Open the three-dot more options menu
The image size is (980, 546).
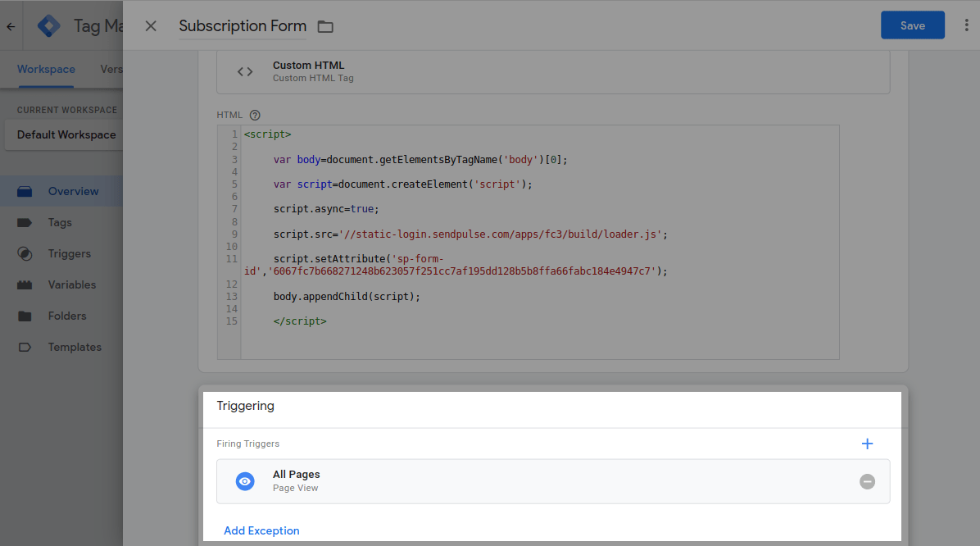click(x=967, y=25)
